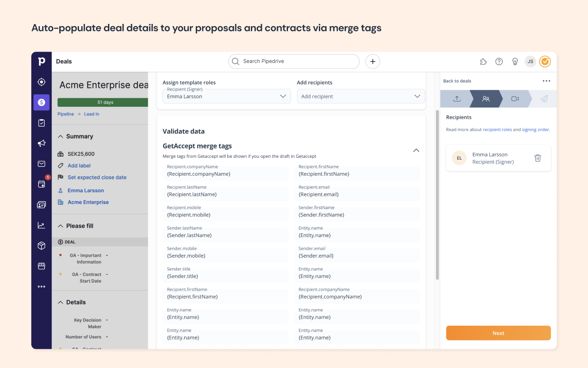Select the video recording step in GetAccept flow

coord(515,98)
